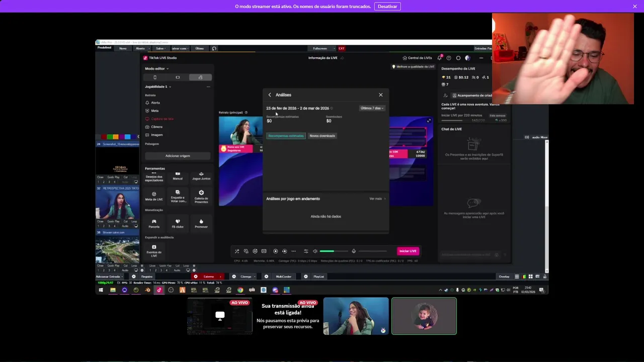The width and height of the screenshot is (644, 362).
Task: Expand the Jogabilidade 1 scene dropdown
Action: click(x=158, y=86)
